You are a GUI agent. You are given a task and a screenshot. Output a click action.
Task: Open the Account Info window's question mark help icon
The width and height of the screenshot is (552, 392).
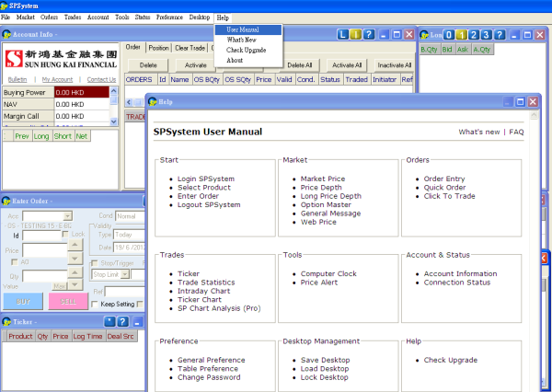pyautogui.click(x=368, y=35)
